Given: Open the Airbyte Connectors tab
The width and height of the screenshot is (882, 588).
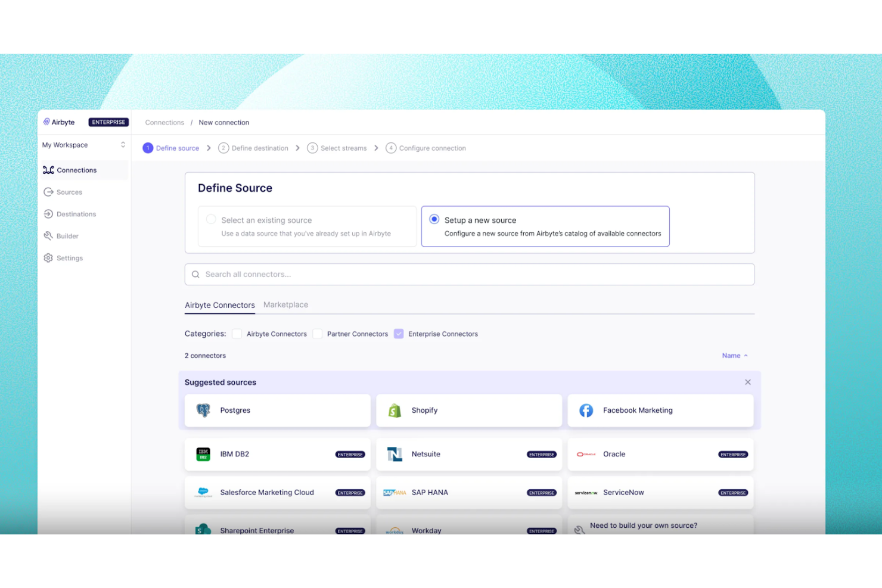Looking at the screenshot, I should (x=219, y=304).
